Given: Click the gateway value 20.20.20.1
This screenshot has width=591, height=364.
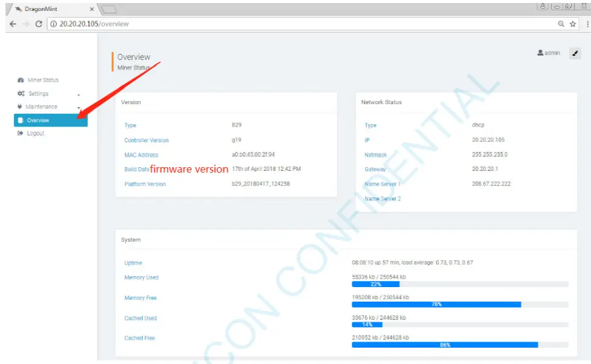Looking at the screenshot, I should tap(484, 169).
